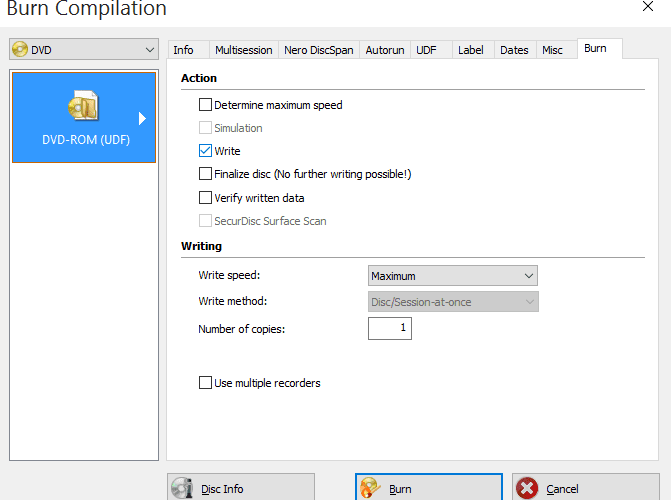This screenshot has width=671, height=500.
Task: Open the Dates tab
Action: coord(515,50)
